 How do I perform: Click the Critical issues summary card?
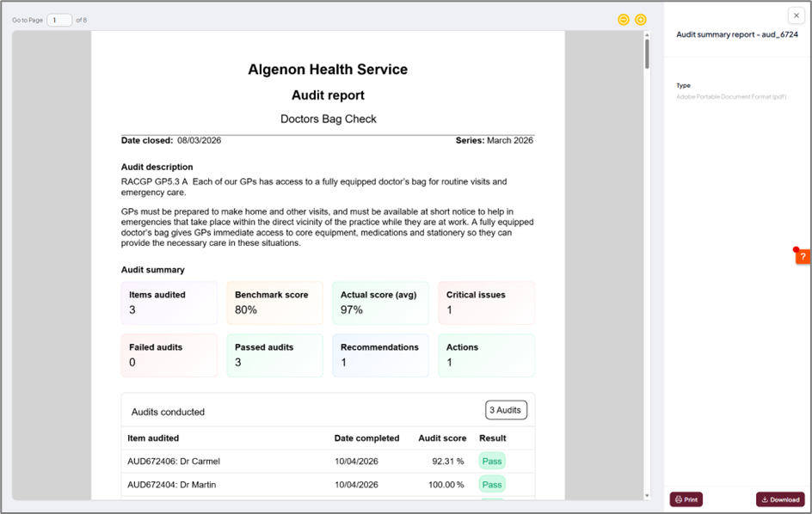point(486,303)
